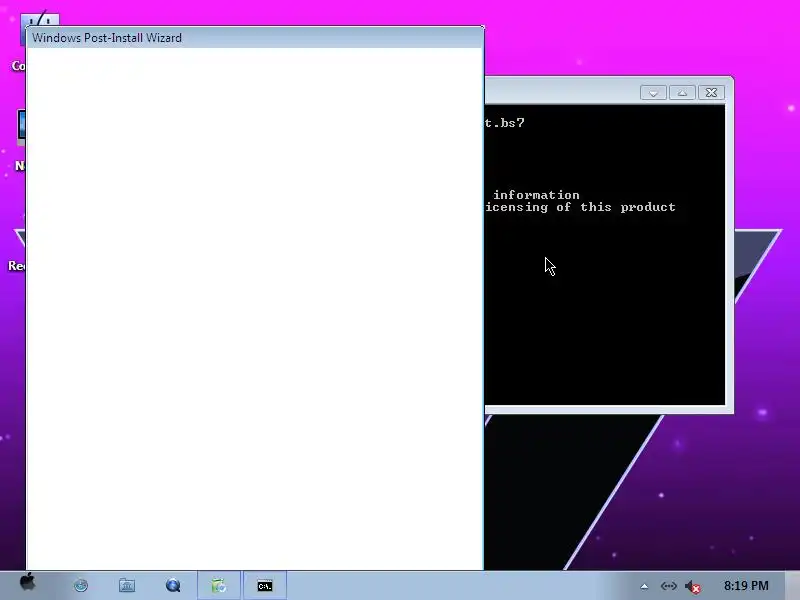Open the network status tray icon
The height and width of the screenshot is (600, 800).
point(668,586)
